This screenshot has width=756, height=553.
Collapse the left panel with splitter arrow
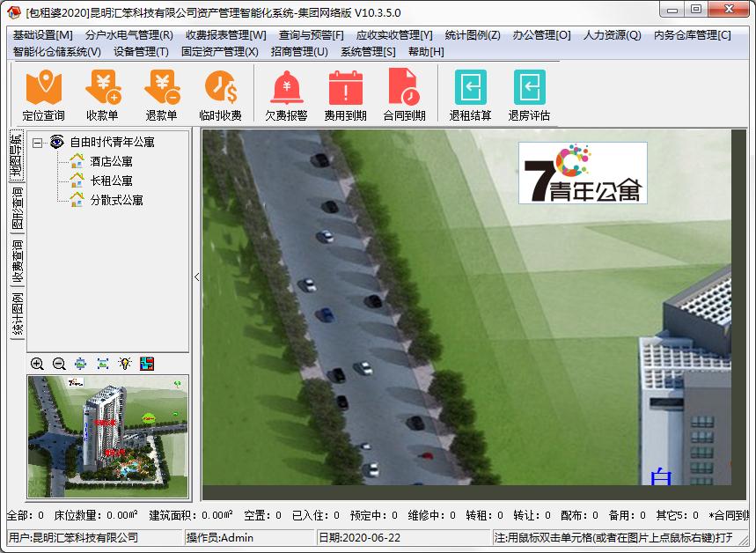[x=196, y=276]
